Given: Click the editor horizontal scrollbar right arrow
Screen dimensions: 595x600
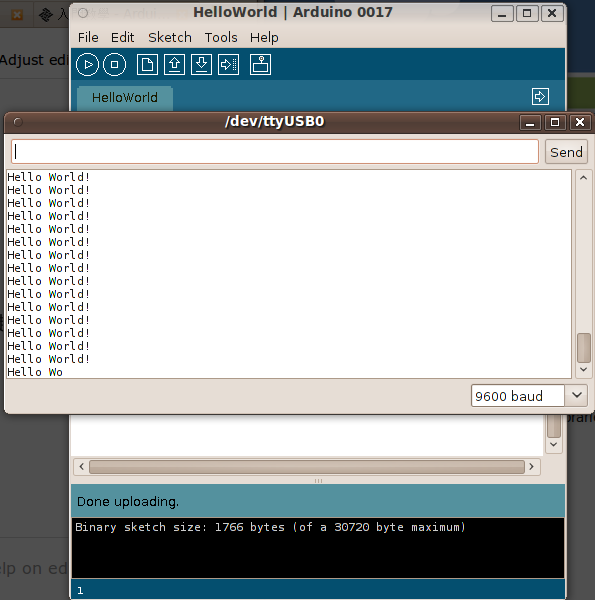Looking at the screenshot, I should click(x=531, y=466).
